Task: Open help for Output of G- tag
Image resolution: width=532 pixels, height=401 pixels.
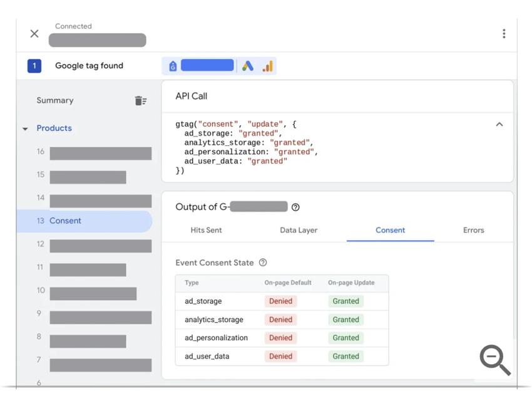Action: 295,207
